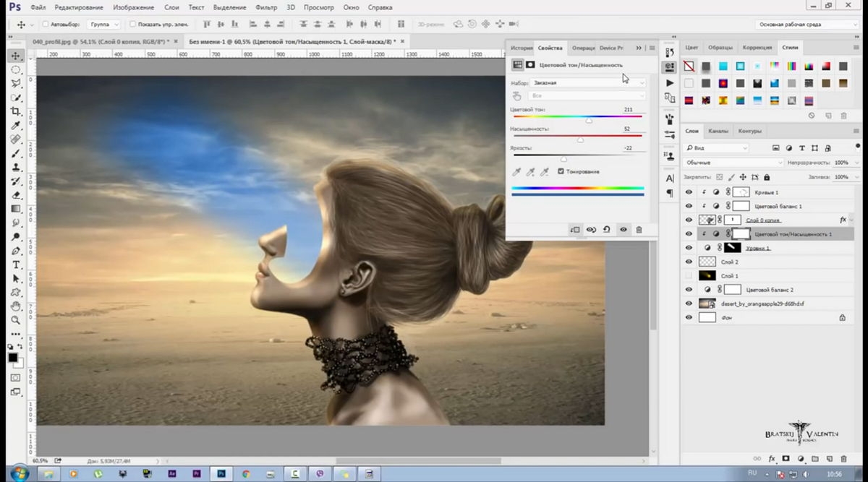Toggle adjustment layer visibility in Properties

[x=623, y=230]
